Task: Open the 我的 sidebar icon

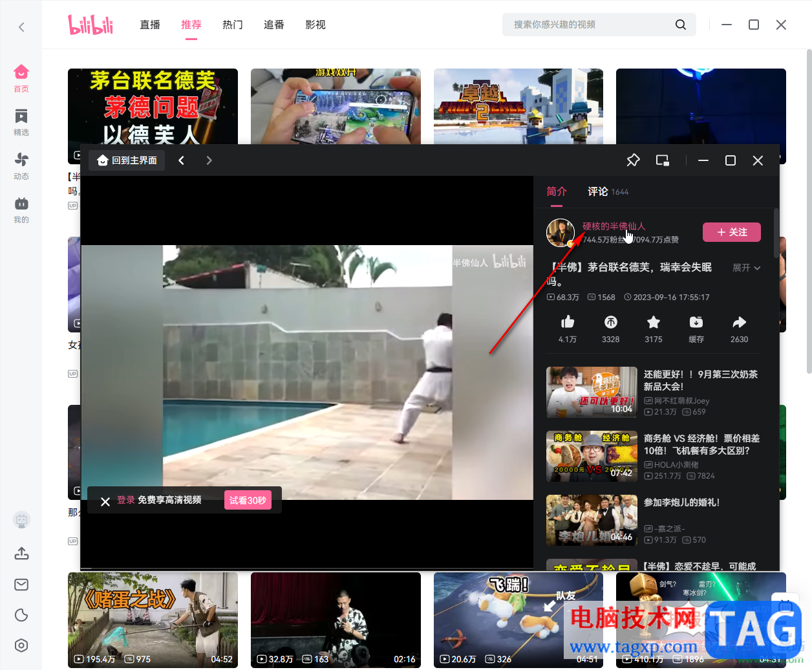Action: click(x=21, y=209)
